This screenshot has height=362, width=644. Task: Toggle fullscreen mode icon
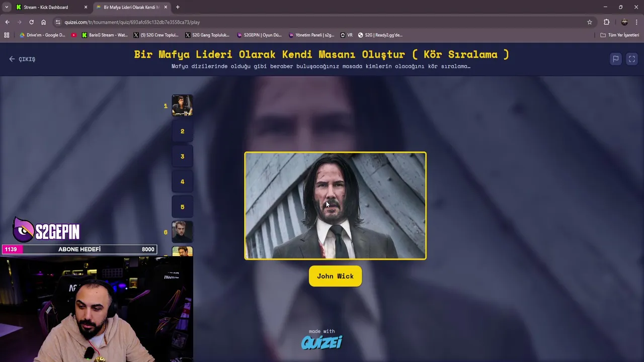click(x=632, y=59)
